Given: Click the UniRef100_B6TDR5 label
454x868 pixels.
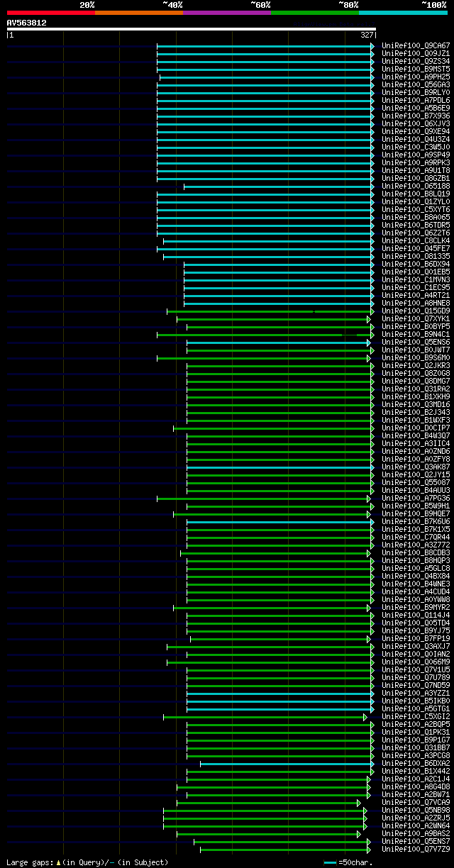Looking at the screenshot, I should click(416, 225).
